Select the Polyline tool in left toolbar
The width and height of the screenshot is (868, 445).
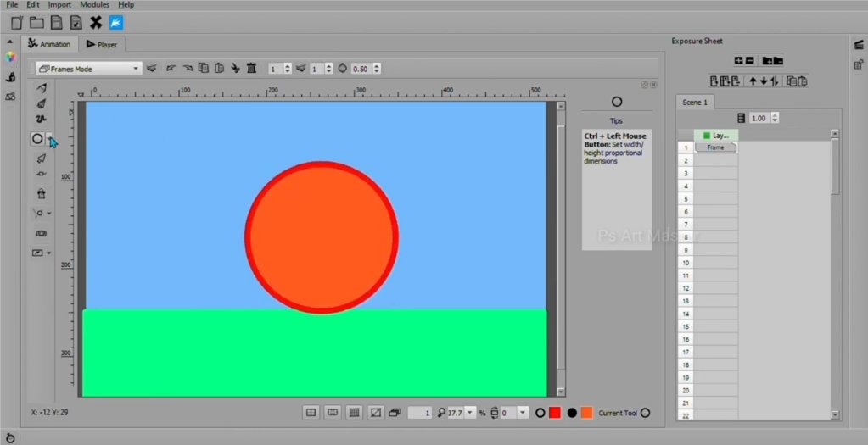point(41,119)
